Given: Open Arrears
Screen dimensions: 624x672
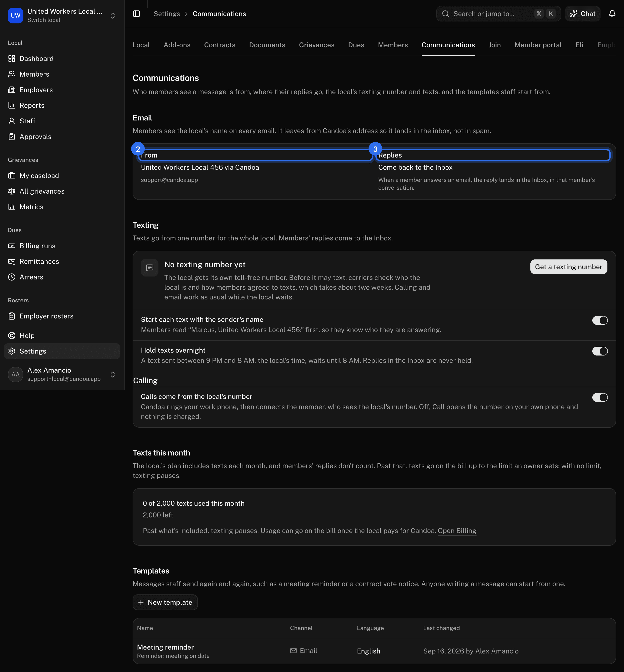Looking at the screenshot, I should point(62,277).
